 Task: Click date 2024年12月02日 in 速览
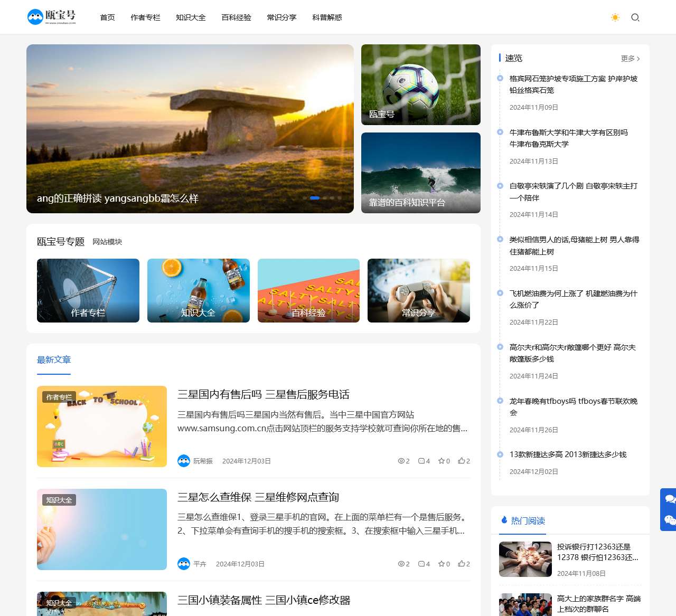[534, 471]
